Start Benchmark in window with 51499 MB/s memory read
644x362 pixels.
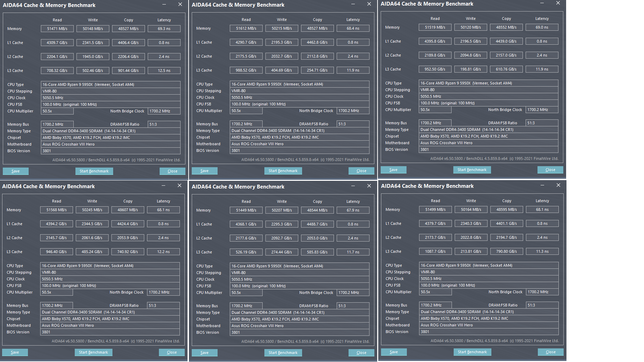[472, 352]
